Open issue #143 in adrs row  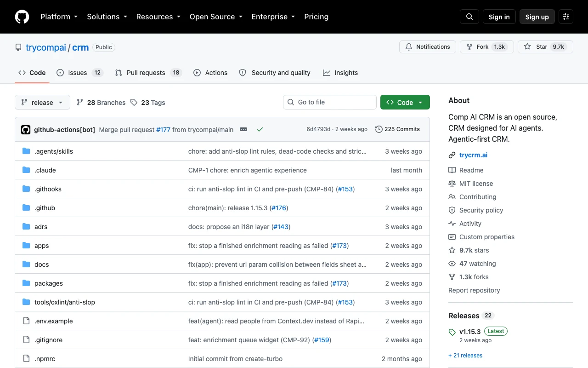(281, 227)
